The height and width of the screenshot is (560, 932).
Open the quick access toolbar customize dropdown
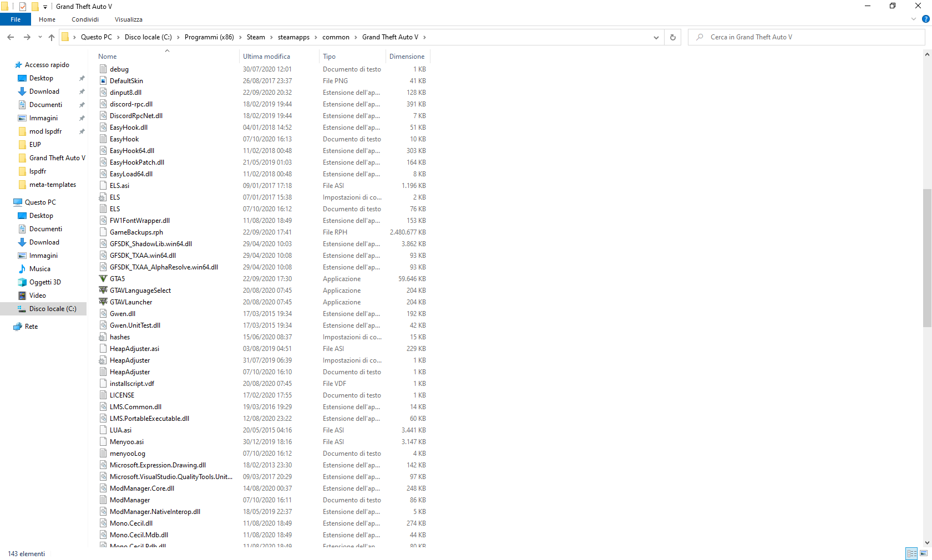(x=45, y=7)
